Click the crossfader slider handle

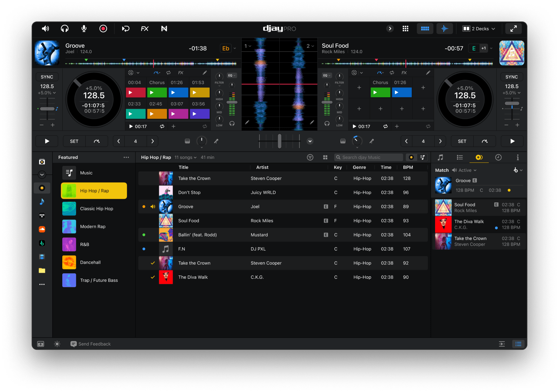pyautogui.click(x=279, y=141)
